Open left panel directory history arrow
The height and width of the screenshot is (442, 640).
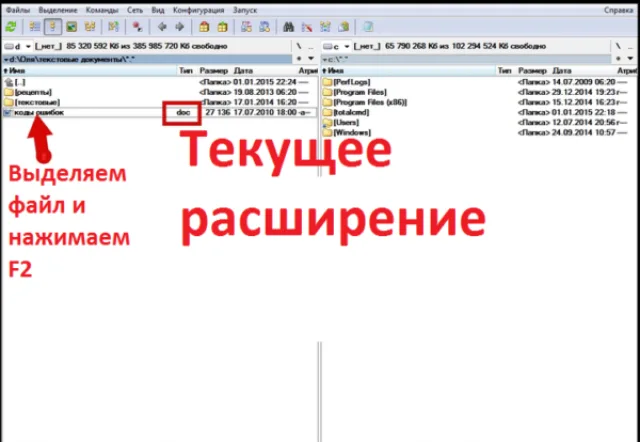tap(311, 59)
